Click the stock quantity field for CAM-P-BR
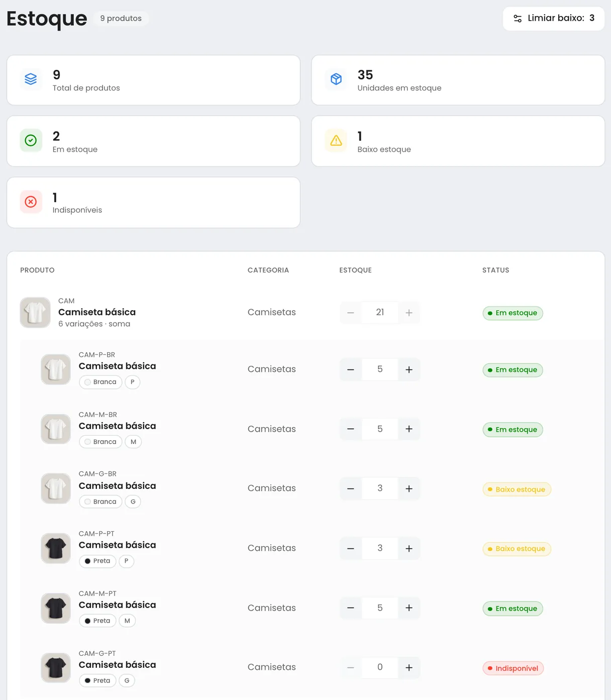This screenshot has width=611, height=700. coord(380,370)
